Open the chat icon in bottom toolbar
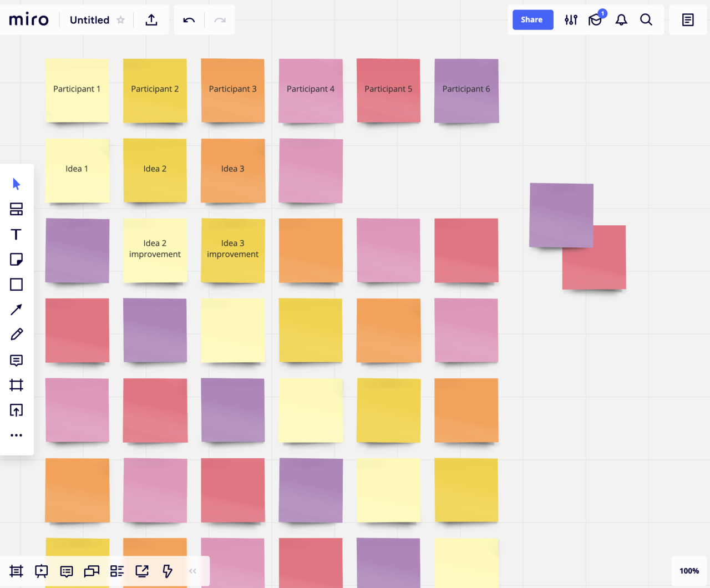710x588 pixels. coord(92,571)
